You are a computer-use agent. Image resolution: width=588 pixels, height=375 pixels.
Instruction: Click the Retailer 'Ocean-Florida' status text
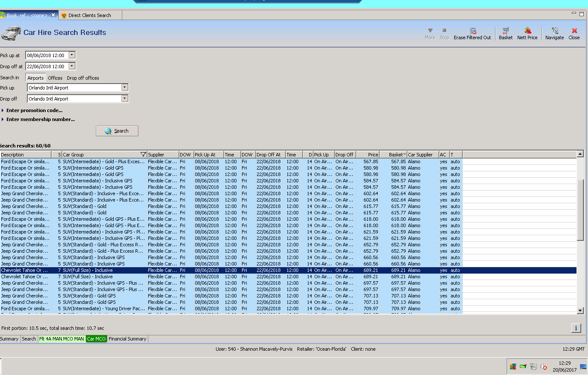point(321,349)
